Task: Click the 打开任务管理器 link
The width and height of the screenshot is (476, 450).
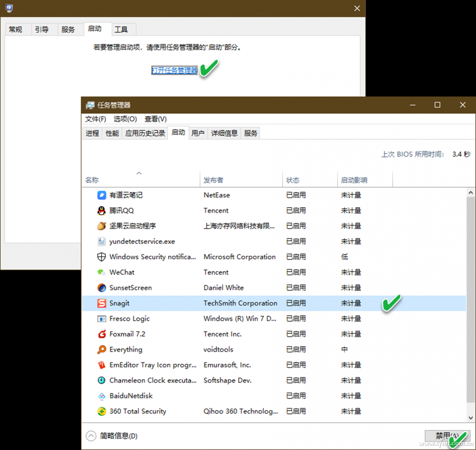Action: (175, 70)
